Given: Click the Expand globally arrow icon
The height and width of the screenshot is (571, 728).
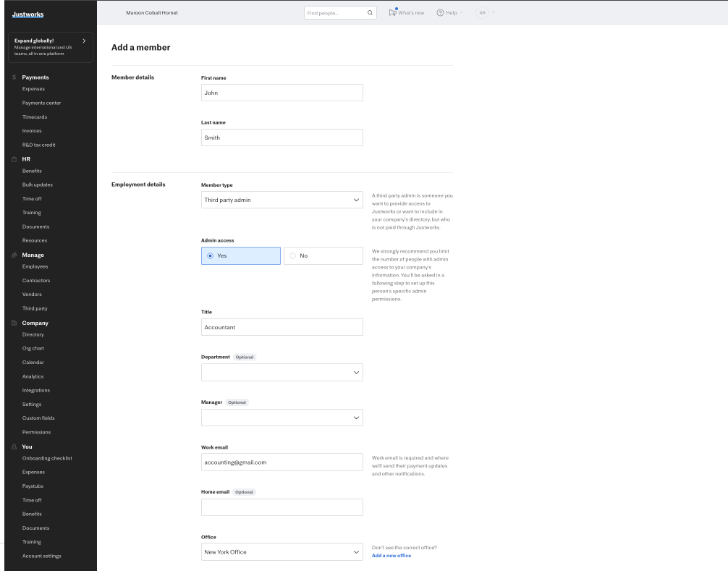Looking at the screenshot, I should (x=85, y=41).
